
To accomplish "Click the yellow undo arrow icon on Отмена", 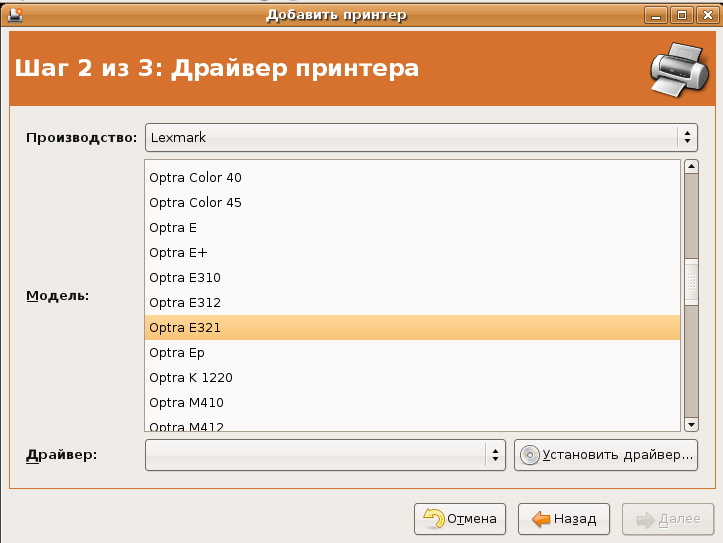I will tap(433, 518).
